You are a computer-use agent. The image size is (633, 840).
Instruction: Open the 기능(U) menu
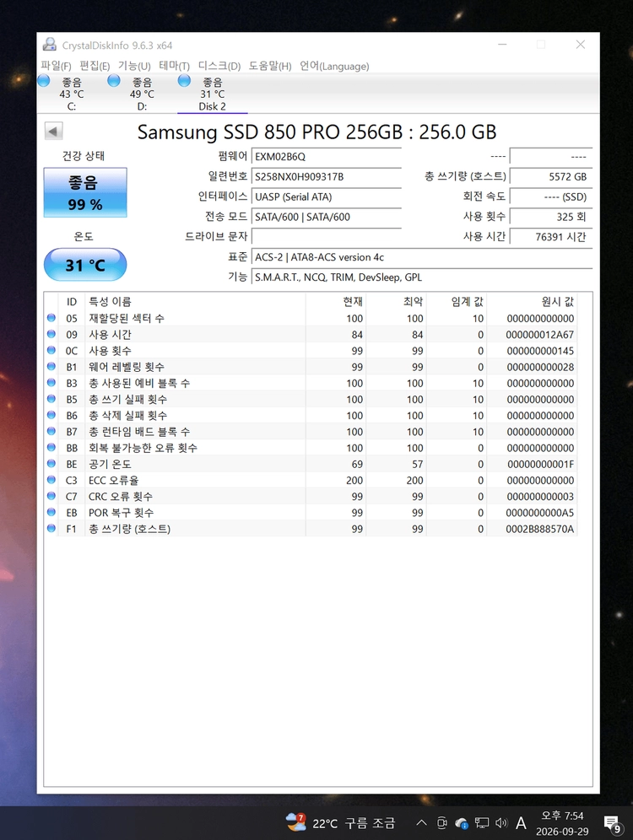[x=134, y=66]
